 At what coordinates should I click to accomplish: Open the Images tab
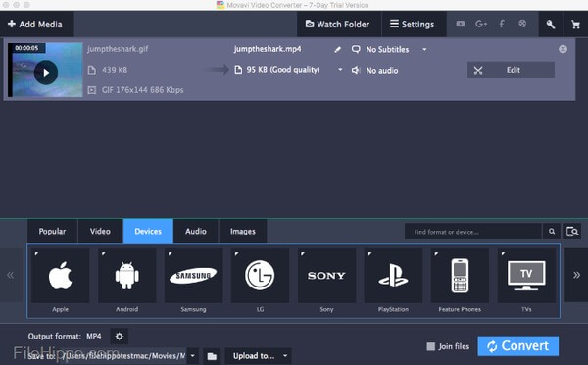[243, 231]
